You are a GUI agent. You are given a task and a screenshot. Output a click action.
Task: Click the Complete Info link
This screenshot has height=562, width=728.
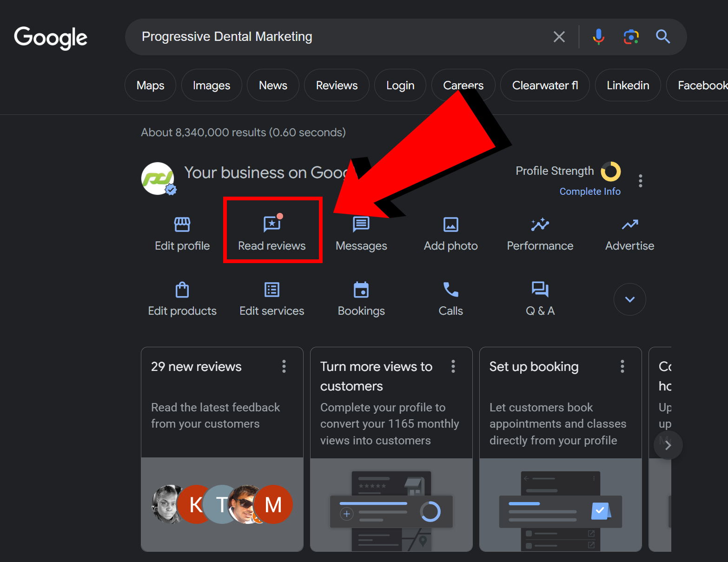point(590,192)
